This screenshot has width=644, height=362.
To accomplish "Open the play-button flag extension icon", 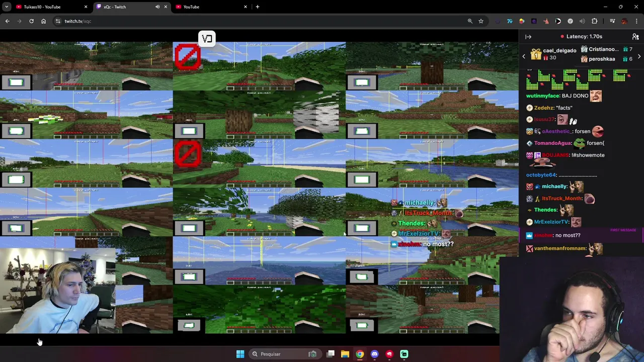I will pos(558,21).
